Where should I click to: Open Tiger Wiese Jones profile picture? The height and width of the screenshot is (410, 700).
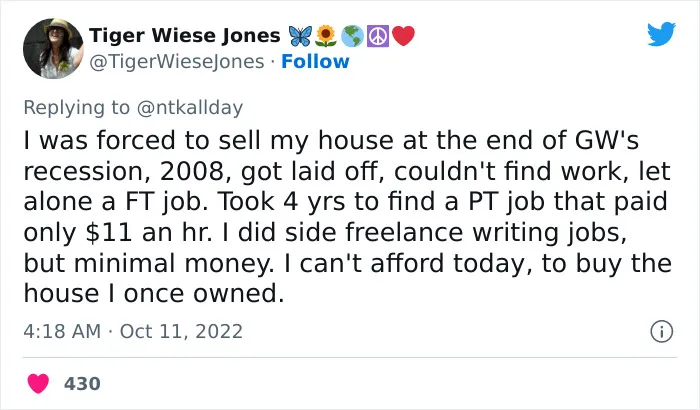coord(53,48)
